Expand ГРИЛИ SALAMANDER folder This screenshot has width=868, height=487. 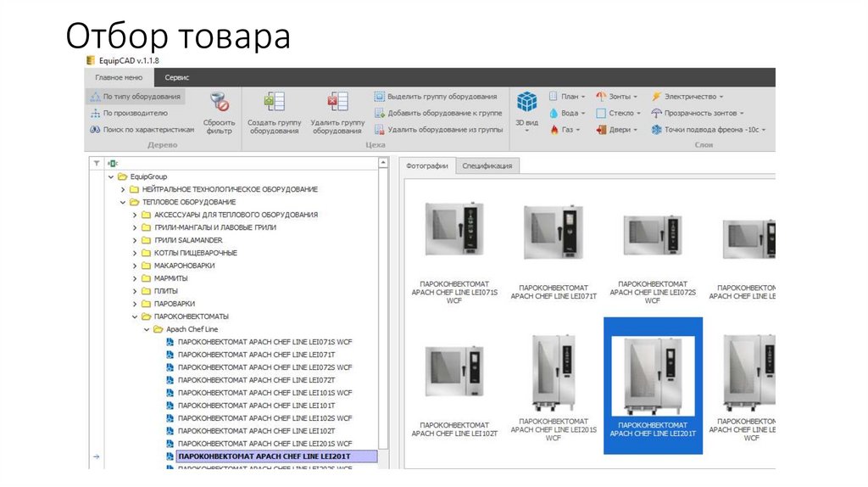pos(135,240)
